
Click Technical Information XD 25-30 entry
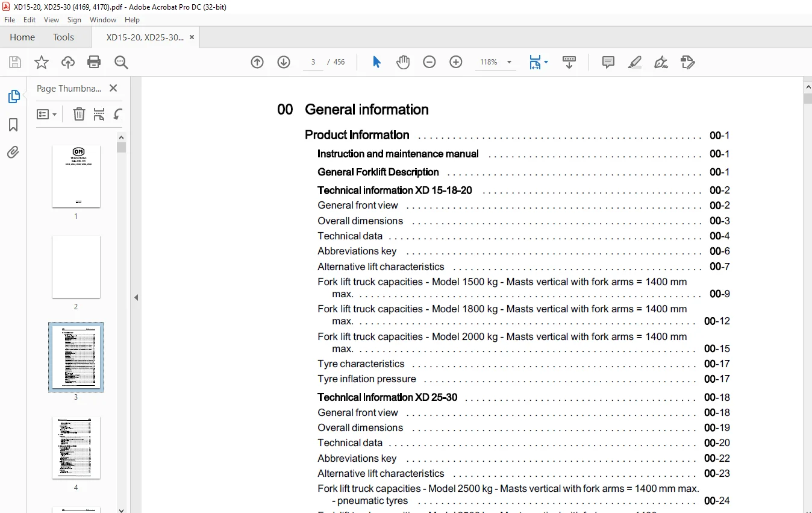523,397
